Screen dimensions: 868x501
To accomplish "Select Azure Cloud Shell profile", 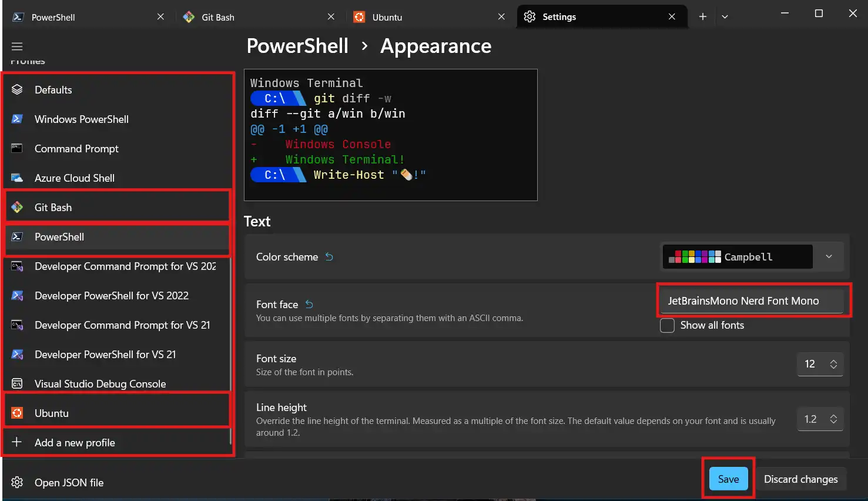I will 118,178.
